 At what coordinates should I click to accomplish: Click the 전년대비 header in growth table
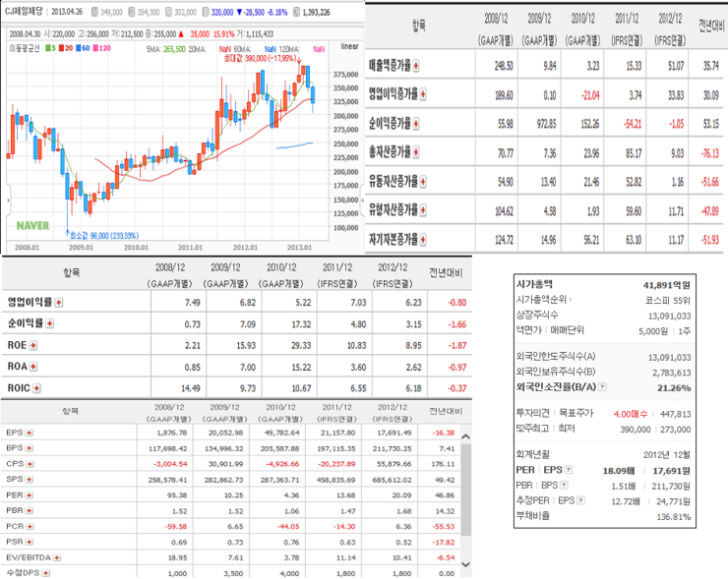point(711,27)
